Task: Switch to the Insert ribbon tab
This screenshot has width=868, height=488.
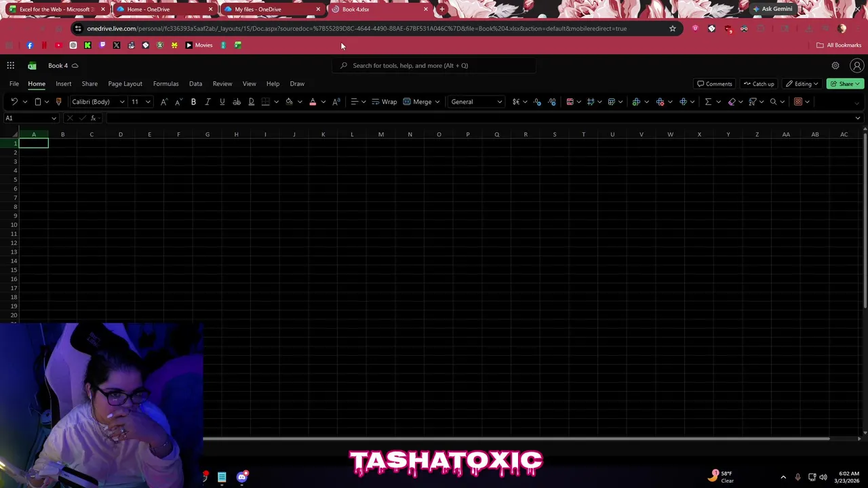Action: 63,84
